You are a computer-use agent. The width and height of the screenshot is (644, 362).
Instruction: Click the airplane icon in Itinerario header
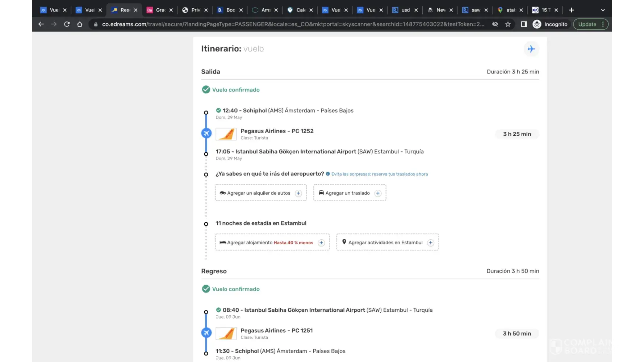(x=531, y=49)
